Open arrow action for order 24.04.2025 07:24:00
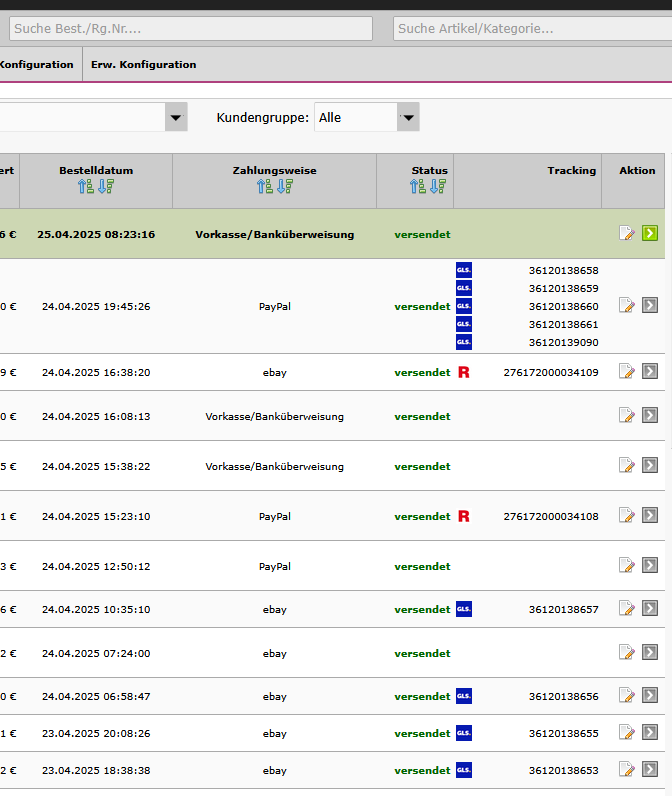The height and width of the screenshot is (796, 672). [650, 653]
